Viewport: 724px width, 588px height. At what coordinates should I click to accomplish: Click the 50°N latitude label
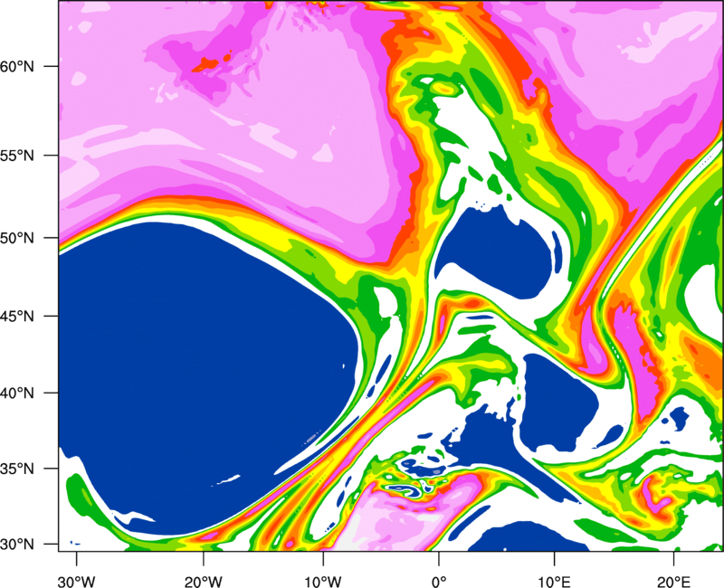[17, 239]
